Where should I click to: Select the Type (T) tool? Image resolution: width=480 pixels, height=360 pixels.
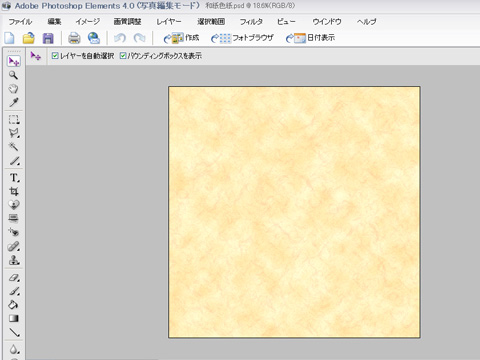click(14, 178)
